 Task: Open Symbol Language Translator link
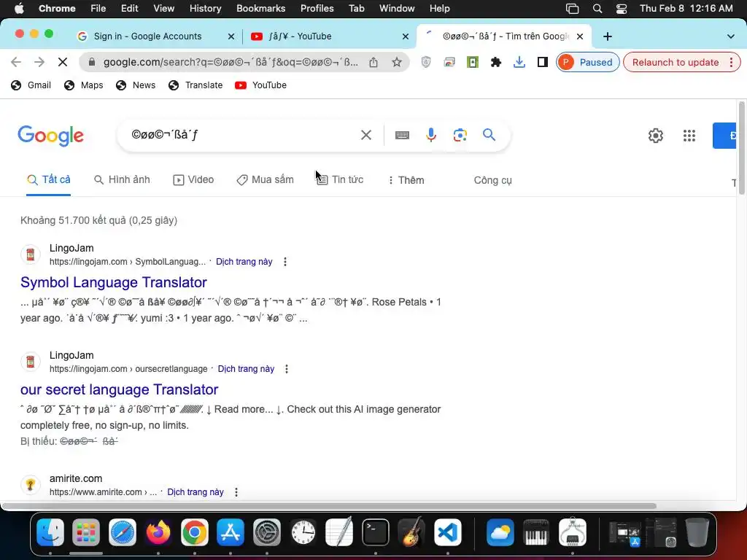pyautogui.click(x=113, y=282)
